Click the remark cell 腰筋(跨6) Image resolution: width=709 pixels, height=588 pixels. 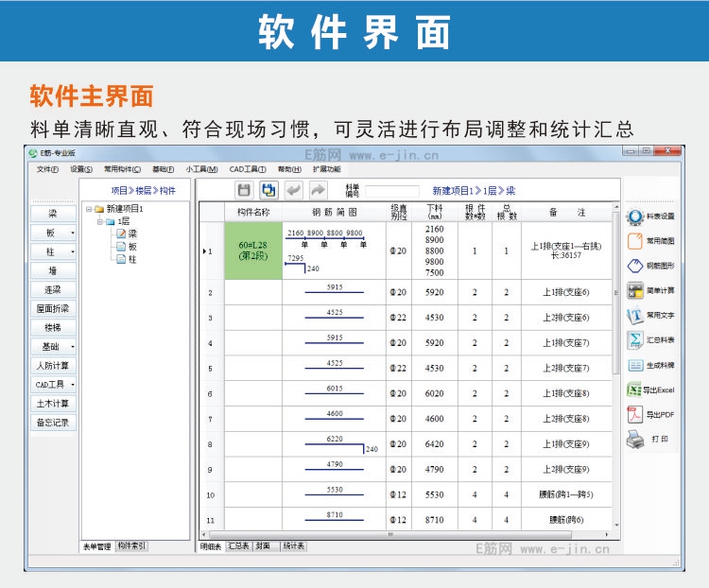[x=566, y=520]
